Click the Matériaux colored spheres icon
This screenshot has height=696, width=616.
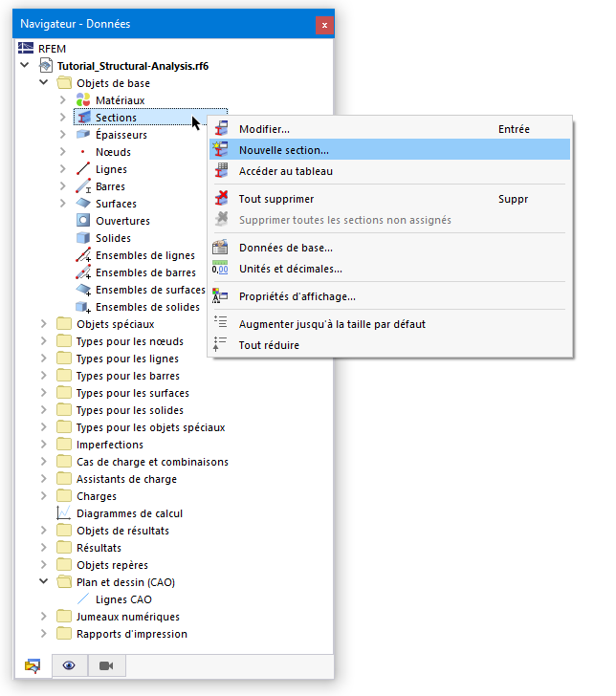pos(83,100)
